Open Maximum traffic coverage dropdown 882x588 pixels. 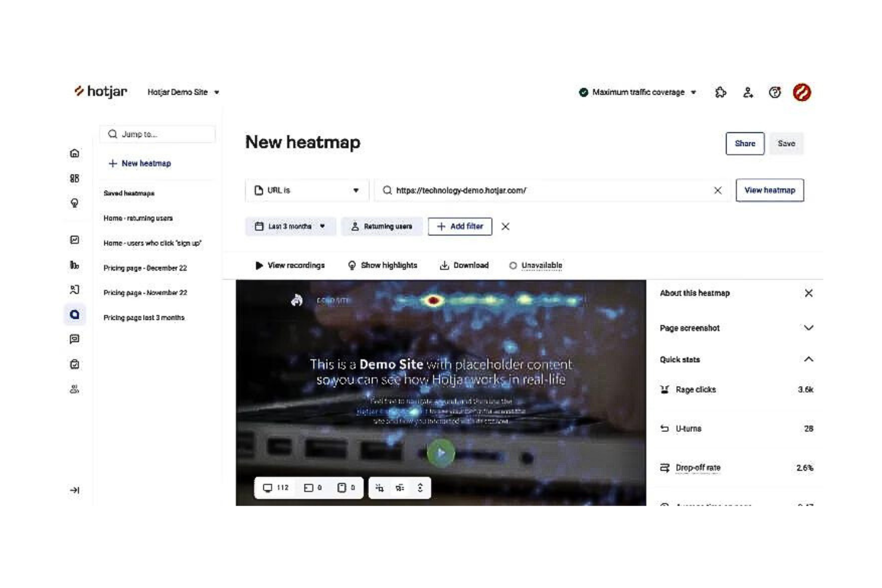pyautogui.click(x=638, y=92)
